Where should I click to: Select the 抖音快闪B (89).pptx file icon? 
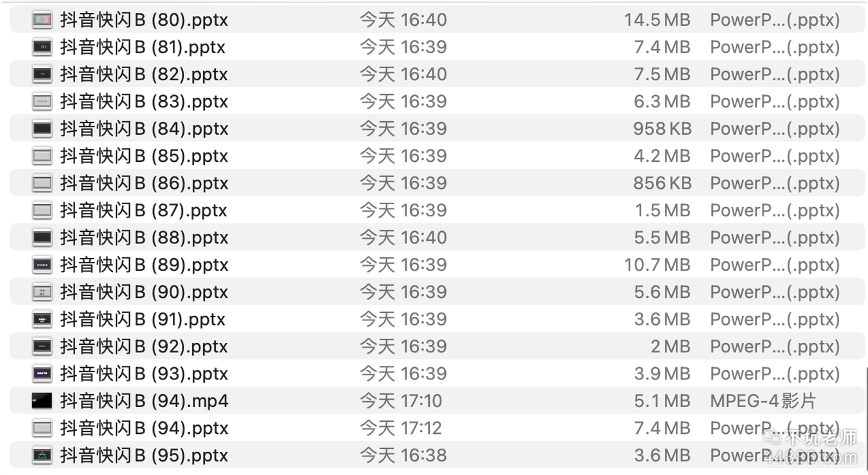pos(42,264)
